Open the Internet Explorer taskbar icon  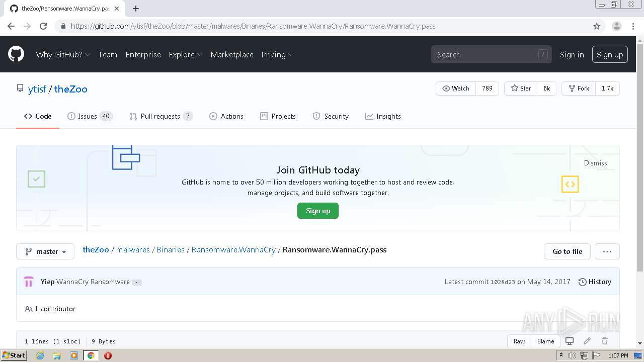(x=40, y=355)
